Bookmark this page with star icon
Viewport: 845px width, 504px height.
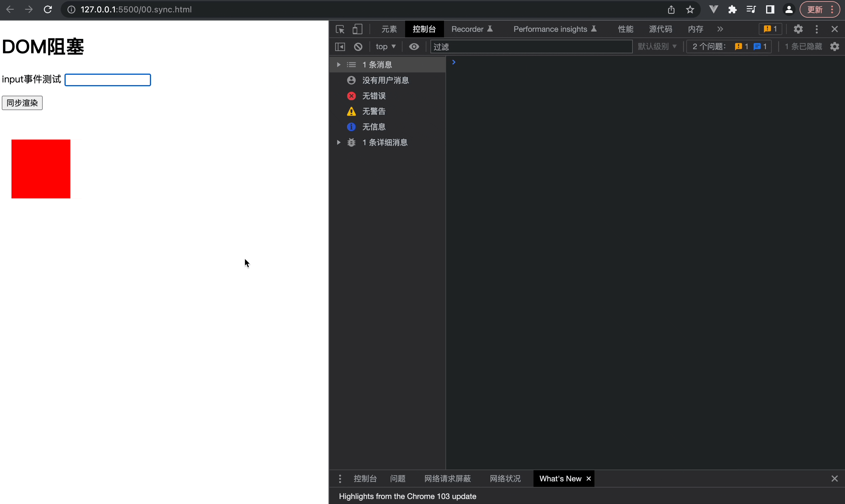click(x=690, y=9)
